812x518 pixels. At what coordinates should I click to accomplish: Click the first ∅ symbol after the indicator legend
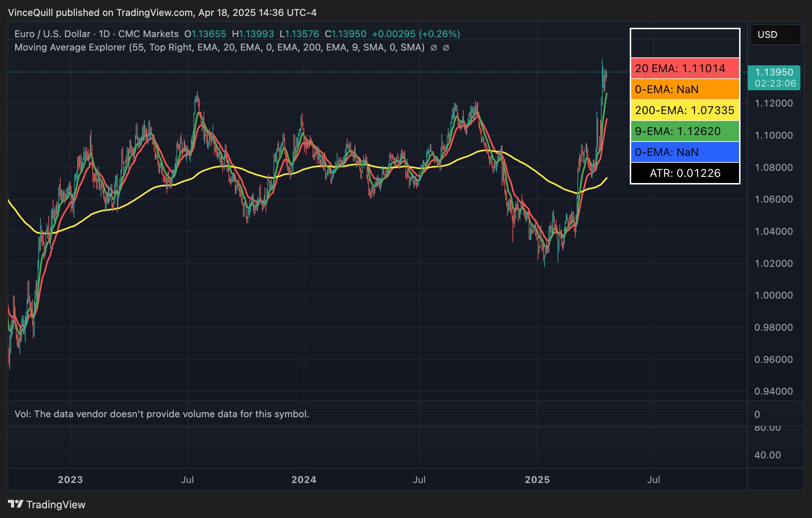(434, 48)
